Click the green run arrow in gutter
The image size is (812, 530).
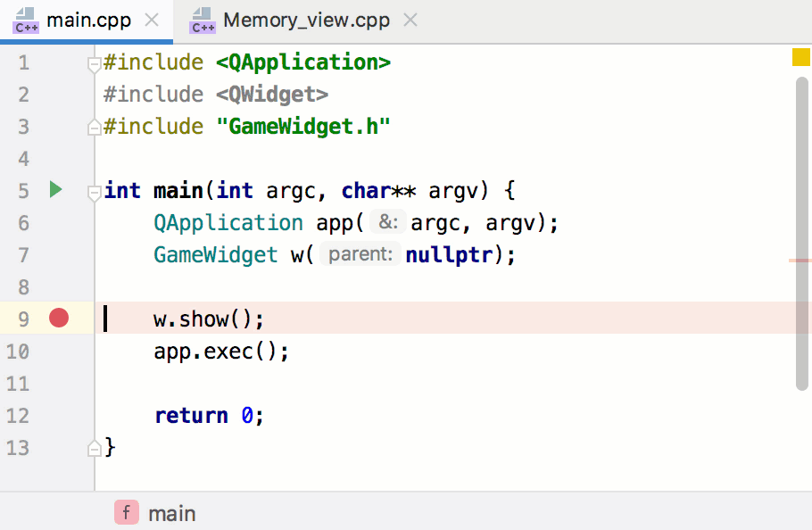[55, 190]
